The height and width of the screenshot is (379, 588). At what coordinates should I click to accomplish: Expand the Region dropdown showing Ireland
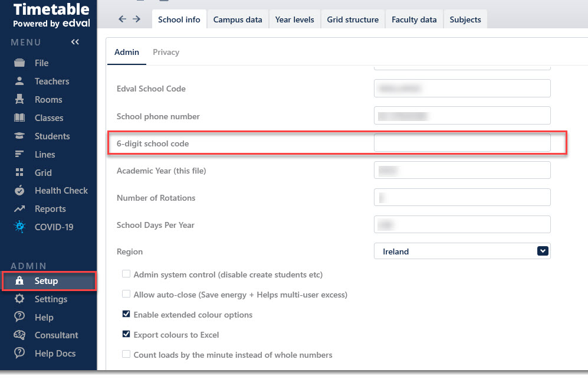(x=462, y=251)
